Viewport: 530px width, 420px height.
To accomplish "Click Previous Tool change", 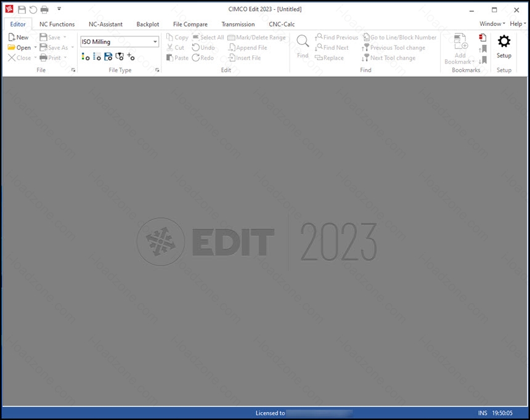I will (393, 47).
